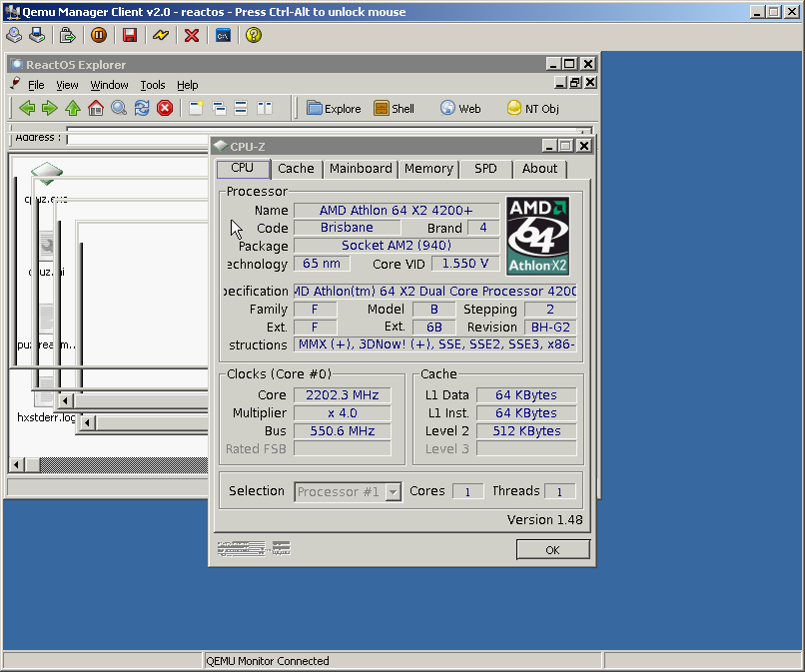Click the green Back arrow in Explorer
This screenshot has width=805, height=672.
click(27, 108)
